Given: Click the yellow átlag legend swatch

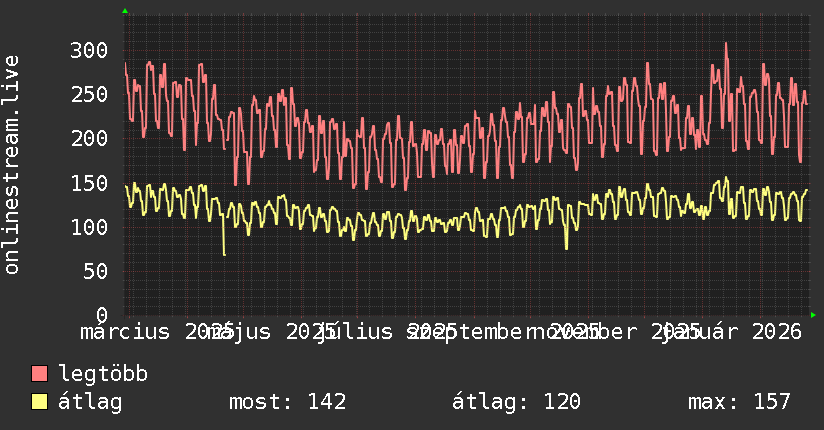Looking at the screenshot, I should (39, 402).
